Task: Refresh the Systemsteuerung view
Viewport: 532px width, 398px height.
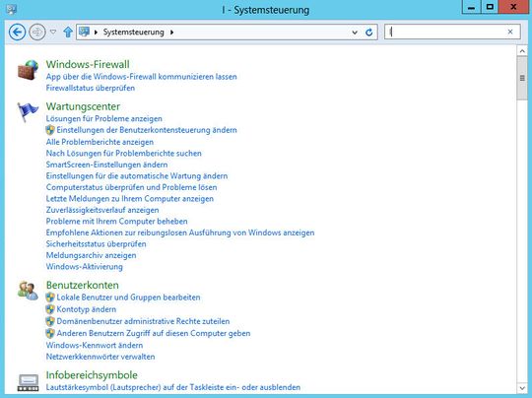Action: pyautogui.click(x=369, y=33)
